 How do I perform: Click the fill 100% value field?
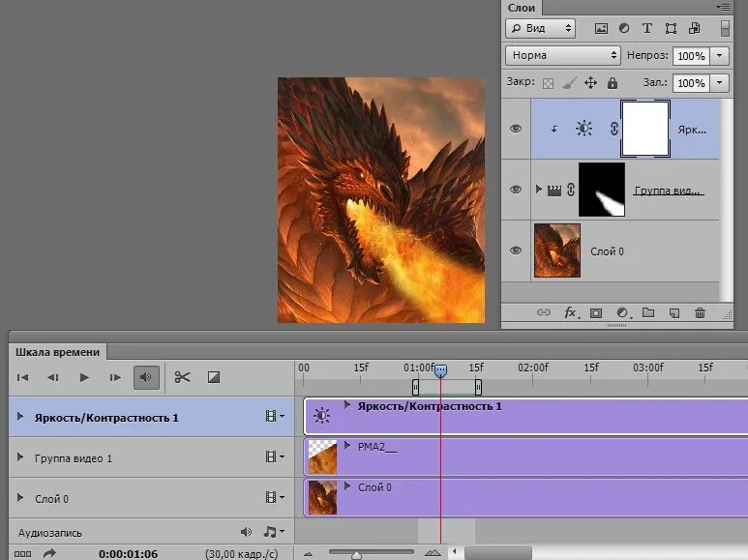(691, 83)
